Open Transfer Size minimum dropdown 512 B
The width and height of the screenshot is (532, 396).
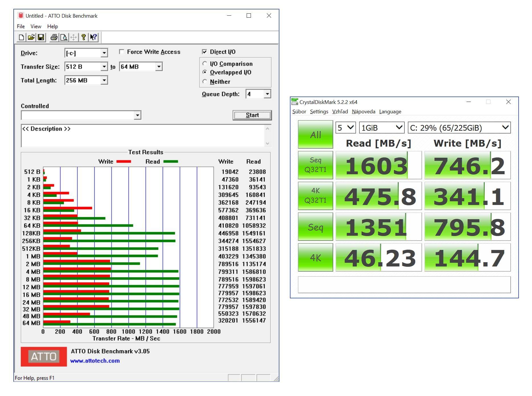coord(104,67)
